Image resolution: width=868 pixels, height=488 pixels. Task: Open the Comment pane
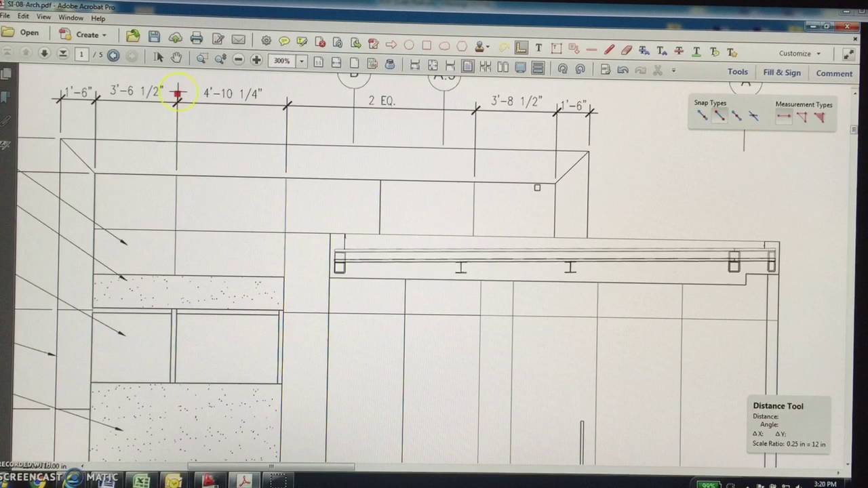tap(834, 73)
